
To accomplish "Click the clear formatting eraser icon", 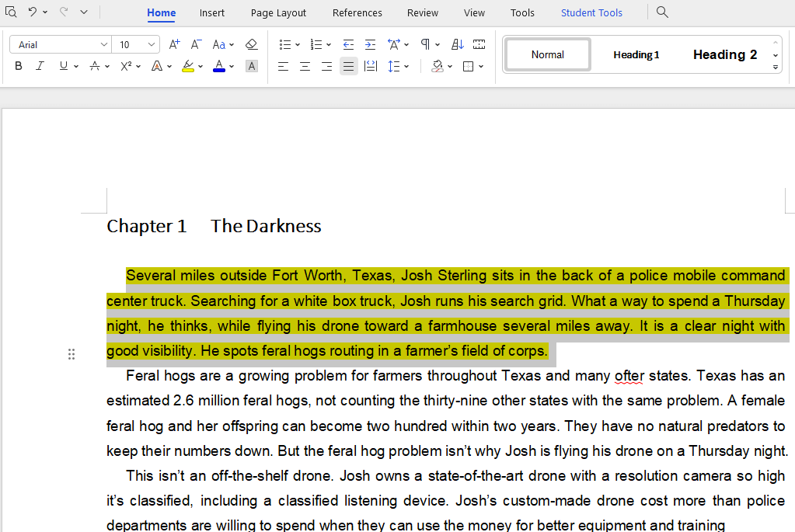I will (x=251, y=45).
